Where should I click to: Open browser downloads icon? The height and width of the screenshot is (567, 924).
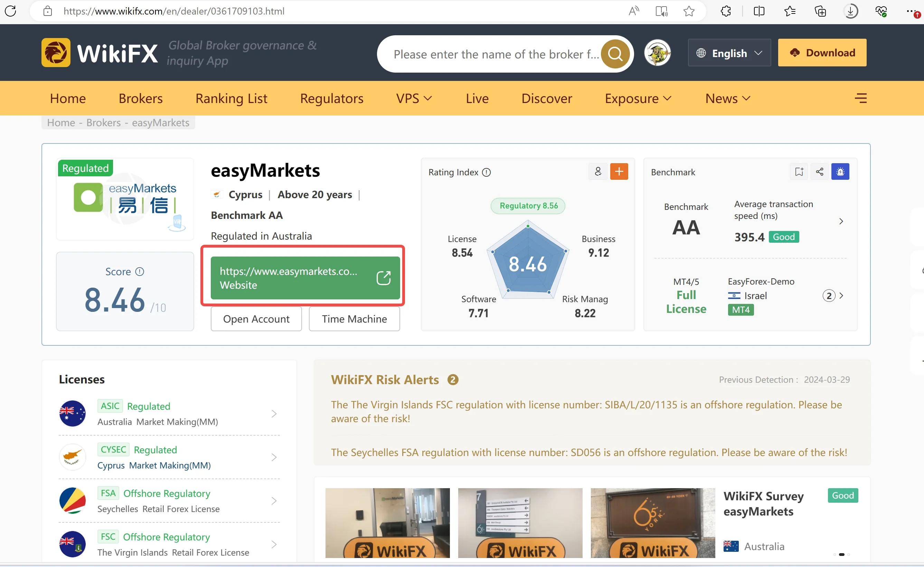[x=851, y=11]
